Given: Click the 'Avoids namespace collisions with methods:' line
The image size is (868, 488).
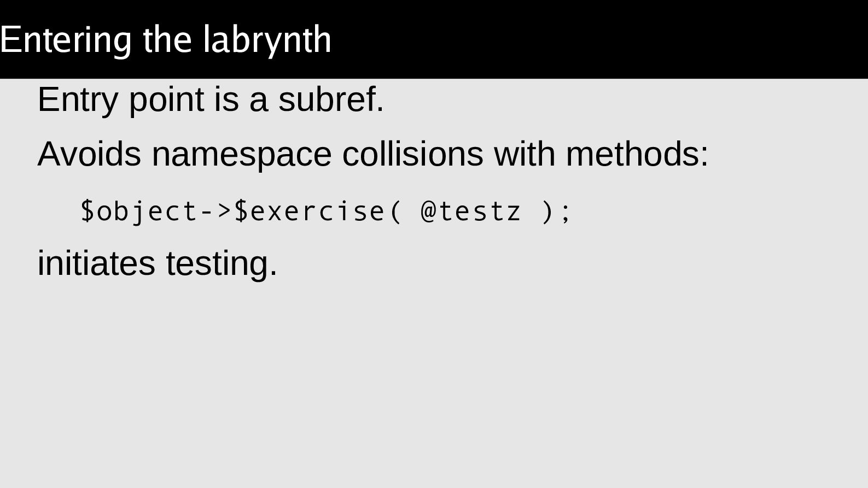Looking at the screenshot, I should [x=372, y=154].
